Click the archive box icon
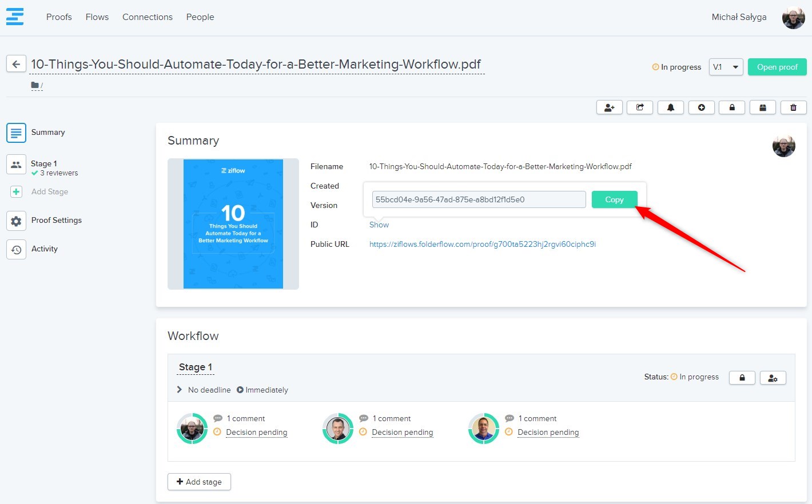Viewport: 812px width, 504px height. 762,107
